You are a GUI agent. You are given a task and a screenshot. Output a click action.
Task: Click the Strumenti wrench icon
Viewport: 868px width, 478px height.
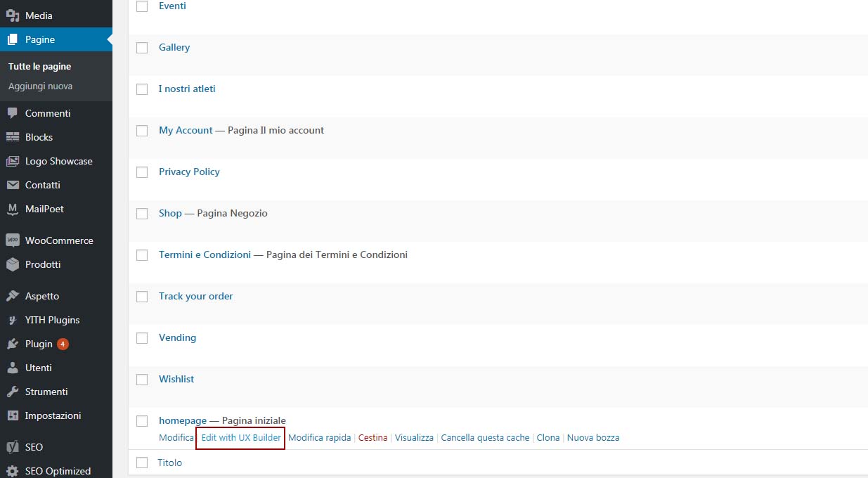13,392
